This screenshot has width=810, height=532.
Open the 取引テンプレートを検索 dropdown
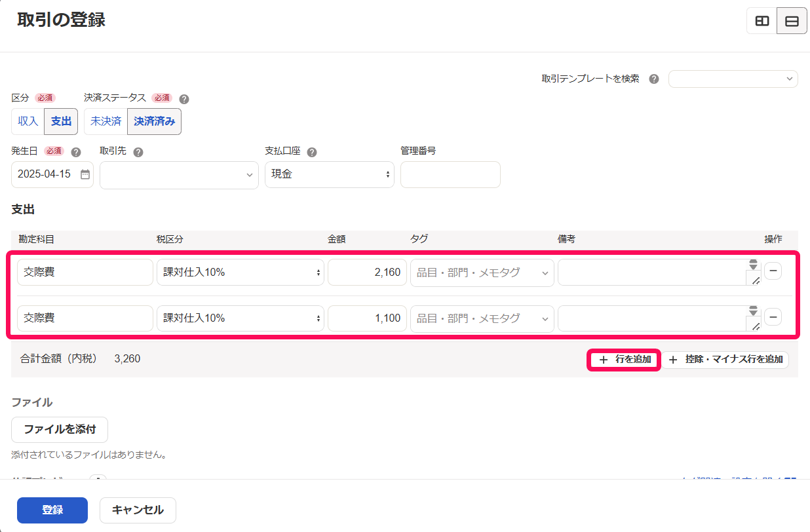pos(733,79)
